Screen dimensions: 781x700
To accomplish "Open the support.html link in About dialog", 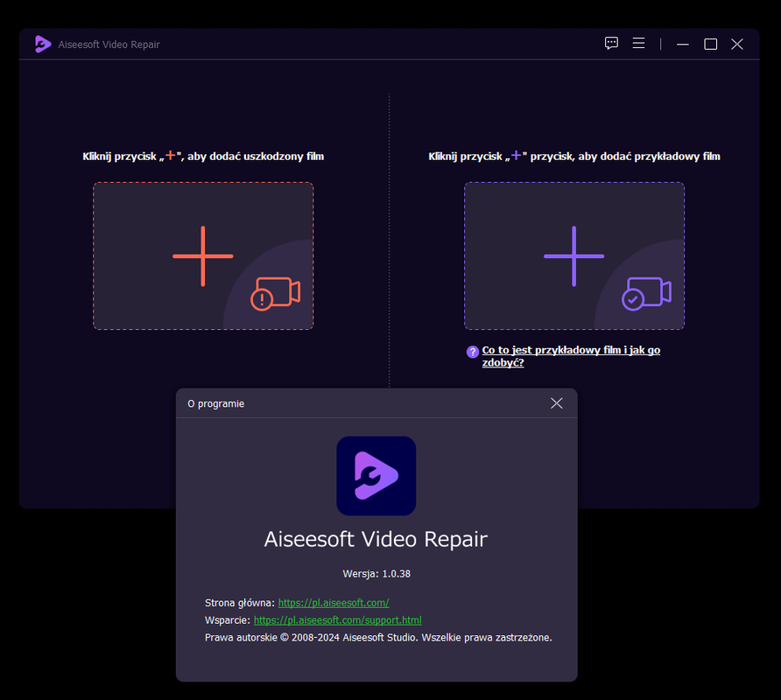I will (337, 620).
